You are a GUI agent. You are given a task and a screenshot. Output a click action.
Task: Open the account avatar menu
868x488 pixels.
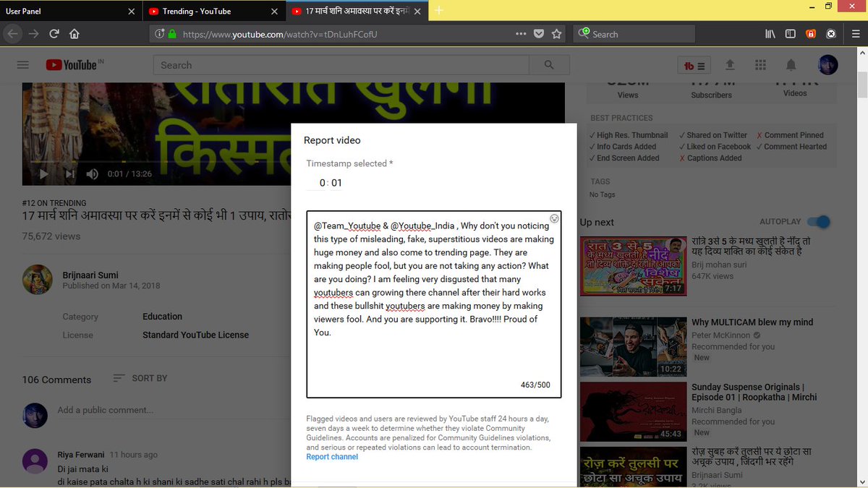(x=827, y=65)
